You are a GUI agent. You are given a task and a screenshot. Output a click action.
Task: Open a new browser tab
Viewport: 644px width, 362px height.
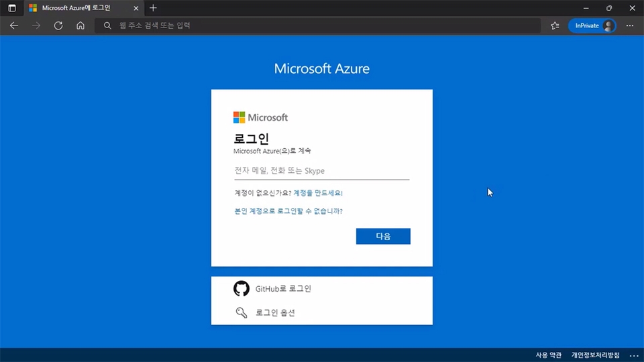(x=153, y=8)
